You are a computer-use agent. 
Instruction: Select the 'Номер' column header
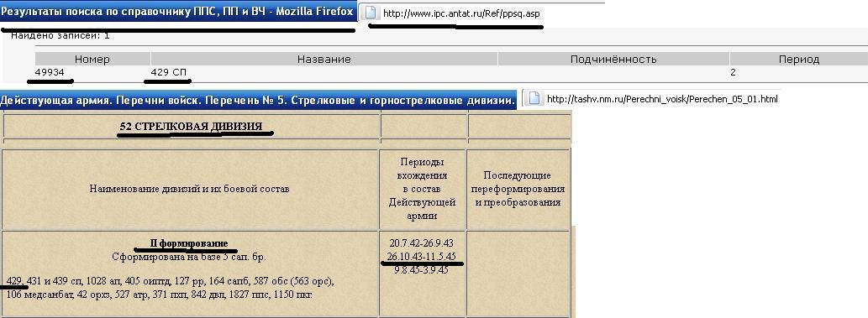(92, 60)
